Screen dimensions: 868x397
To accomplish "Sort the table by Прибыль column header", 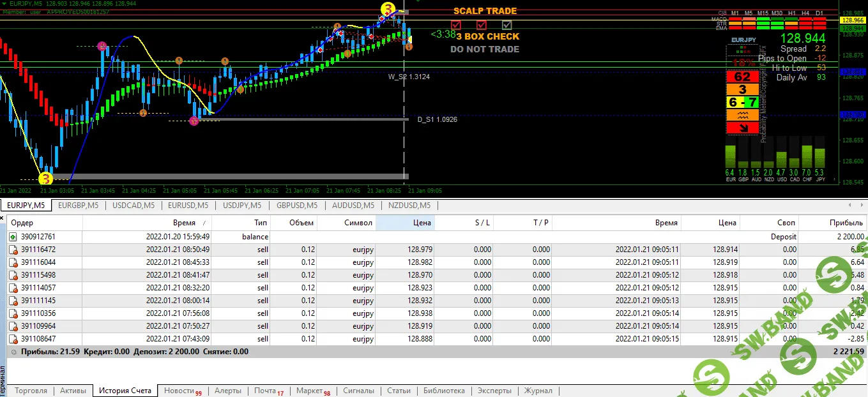I will pyautogui.click(x=846, y=223).
